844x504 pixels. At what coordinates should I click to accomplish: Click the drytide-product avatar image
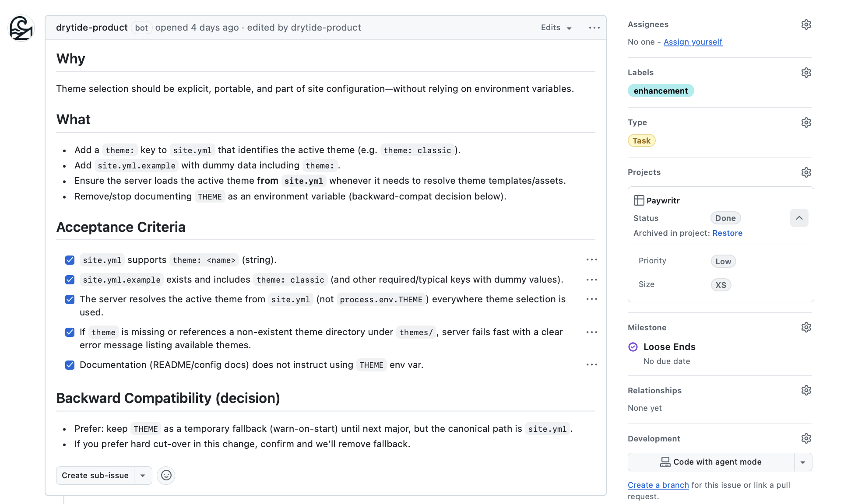pyautogui.click(x=21, y=28)
